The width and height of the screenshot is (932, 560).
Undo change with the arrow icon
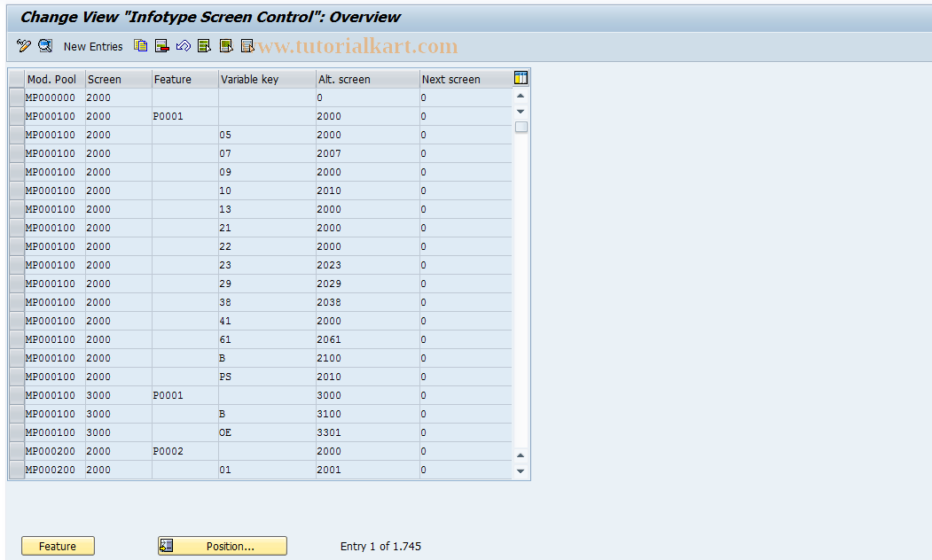[x=183, y=46]
